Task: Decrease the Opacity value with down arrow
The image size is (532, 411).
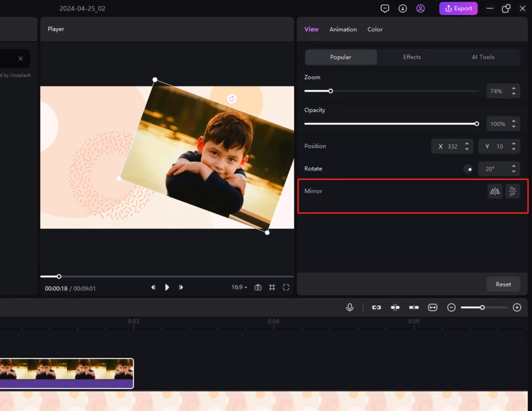Action: click(514, 127)
